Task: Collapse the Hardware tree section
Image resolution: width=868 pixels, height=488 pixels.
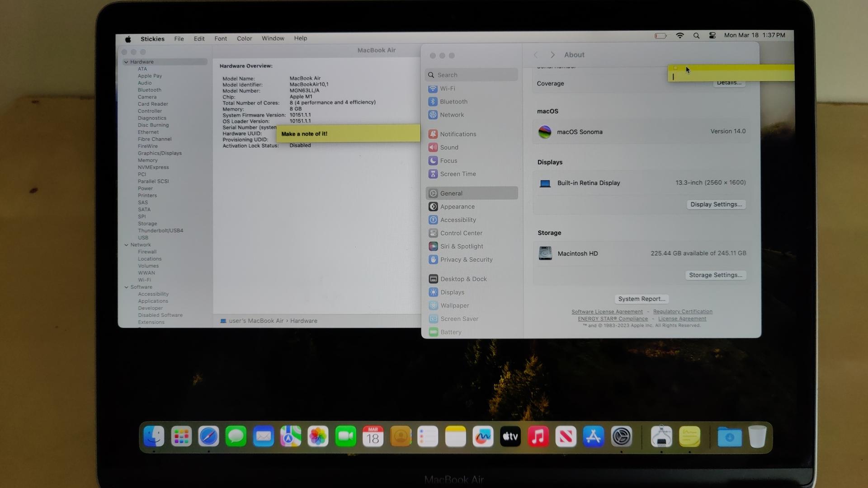Action: 126,62
